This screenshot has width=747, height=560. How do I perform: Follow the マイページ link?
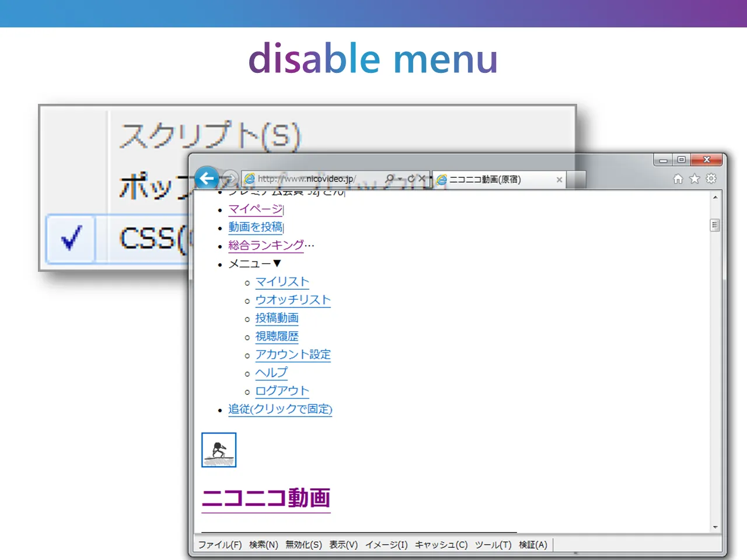[256, 209]
